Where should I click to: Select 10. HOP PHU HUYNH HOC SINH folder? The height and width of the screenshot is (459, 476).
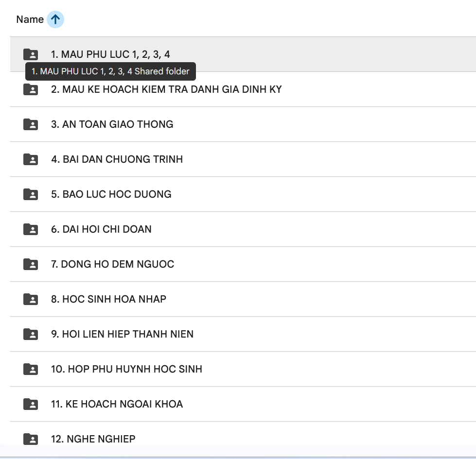tap(126, 369)
